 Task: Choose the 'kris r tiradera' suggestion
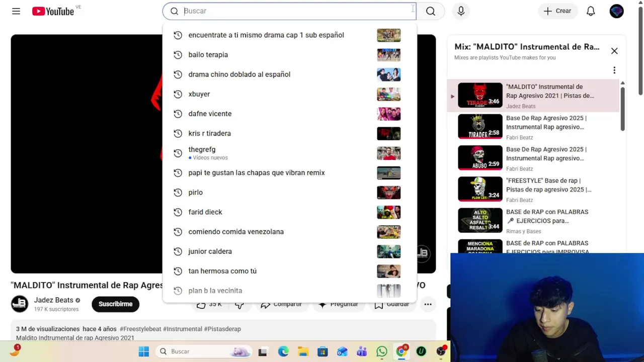point(289,133)
